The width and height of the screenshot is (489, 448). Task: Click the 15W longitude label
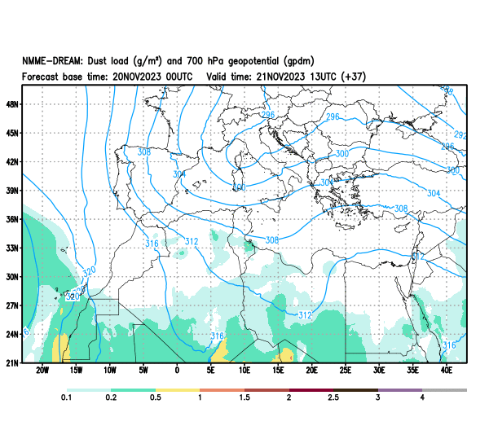point(76,371)
